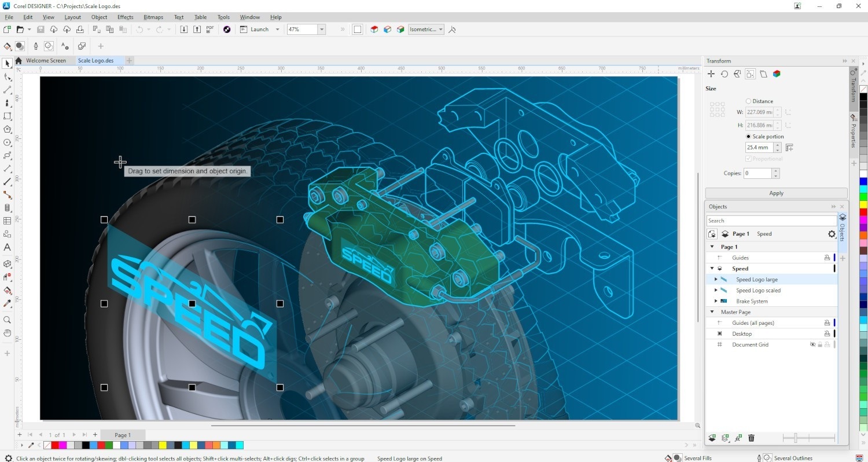Click the red swatch in bottom palette
Image resolution: width=868 pixels, height=462 pixels.
click(x=55, y=445)
